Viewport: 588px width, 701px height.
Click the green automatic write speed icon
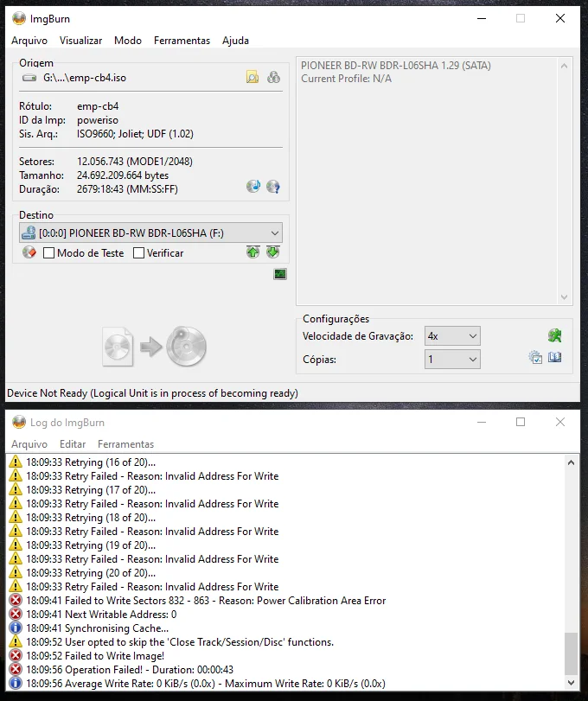click(554, 335)
